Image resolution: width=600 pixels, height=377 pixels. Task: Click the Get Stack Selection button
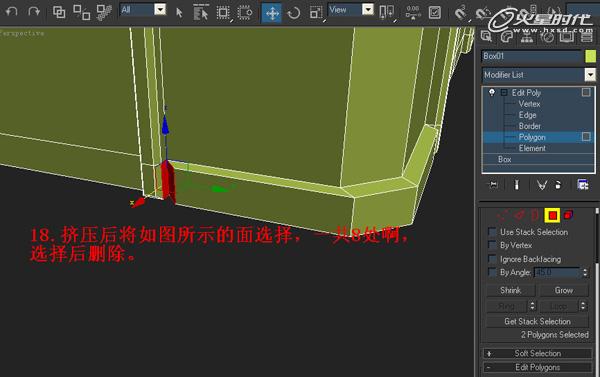pos(537,322)
